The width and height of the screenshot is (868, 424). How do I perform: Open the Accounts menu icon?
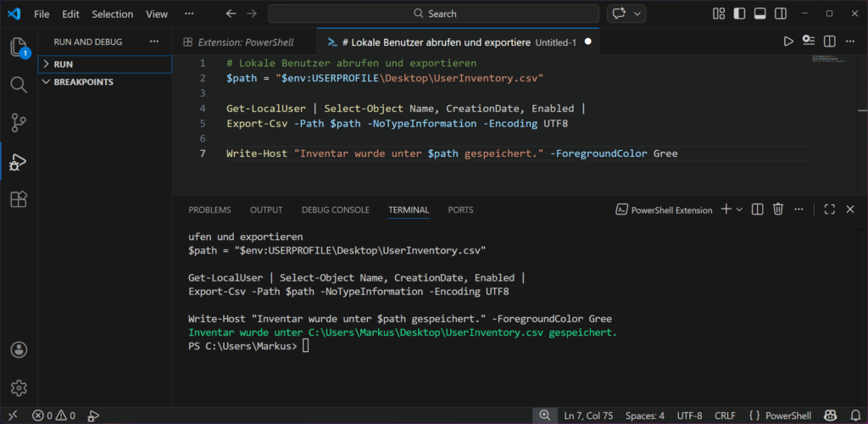tap(19, 350)
